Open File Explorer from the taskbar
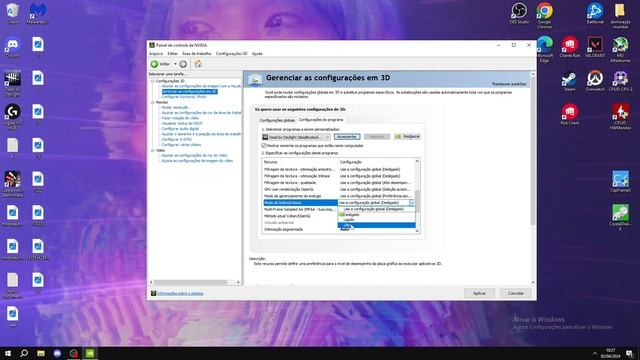This screenshot has width=640, height=360. pos(41,353)
